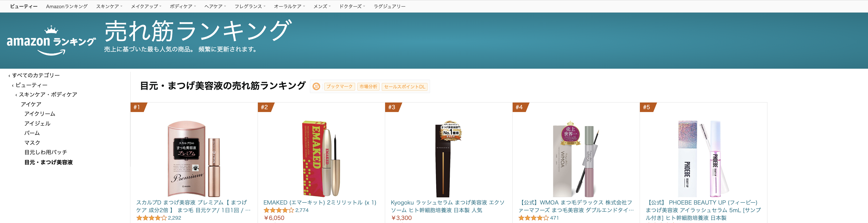Select バーム category
This screenshot has width=868, height=223.
coord(32,133)
